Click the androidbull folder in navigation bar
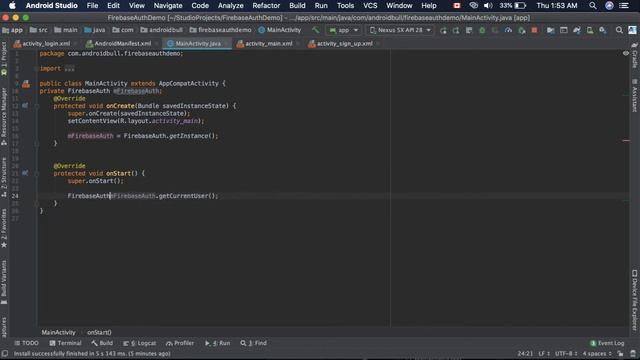The image size is (640, 360). coord(162,30)
